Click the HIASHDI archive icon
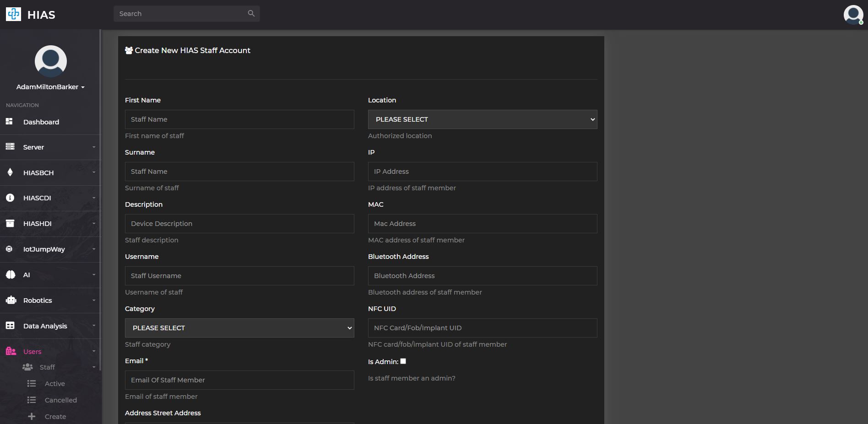 (x=10, y=223)
